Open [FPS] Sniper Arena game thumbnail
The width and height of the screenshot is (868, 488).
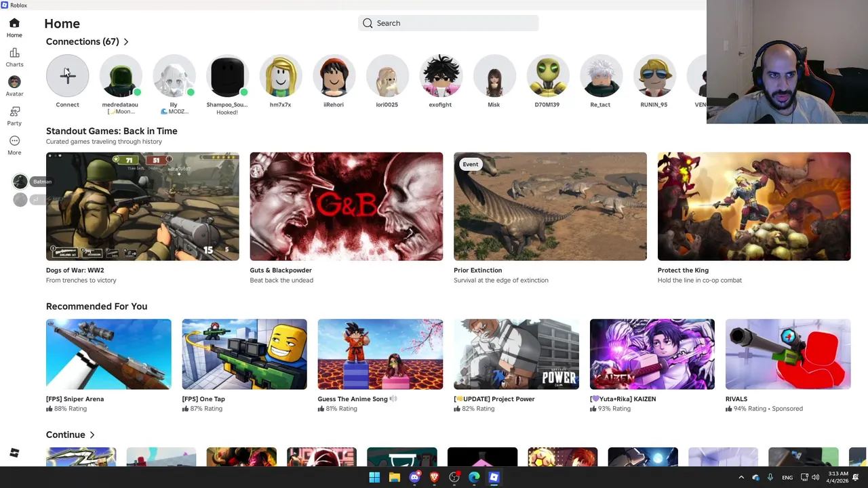pyautogui.click(x=108, y=354)
